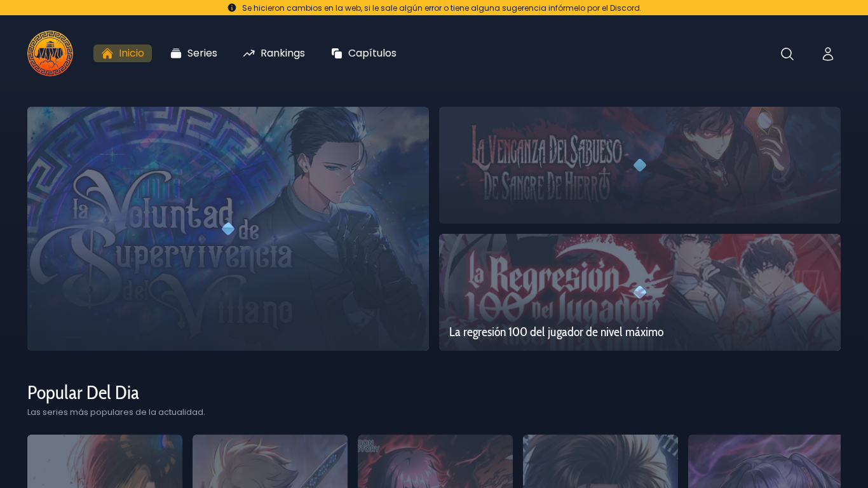Click the 'Popular Del Dia' heading

(83, 393)
